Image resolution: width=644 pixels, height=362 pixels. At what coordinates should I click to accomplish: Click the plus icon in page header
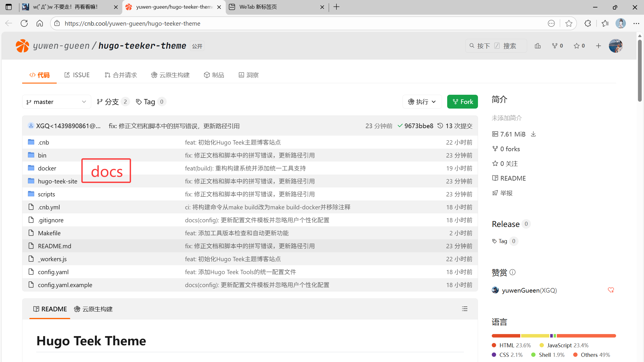click(598, 46)
